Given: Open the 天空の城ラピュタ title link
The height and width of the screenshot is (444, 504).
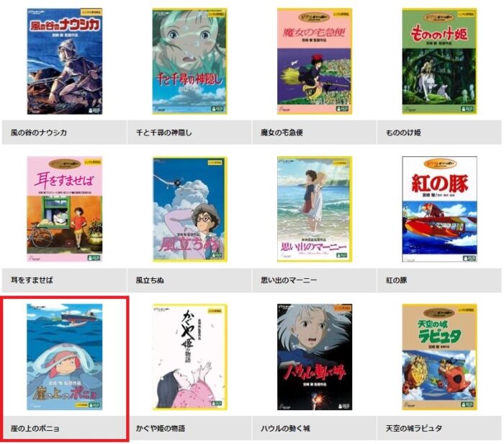Looking at the screenshot, I should [x=414, y=428].
